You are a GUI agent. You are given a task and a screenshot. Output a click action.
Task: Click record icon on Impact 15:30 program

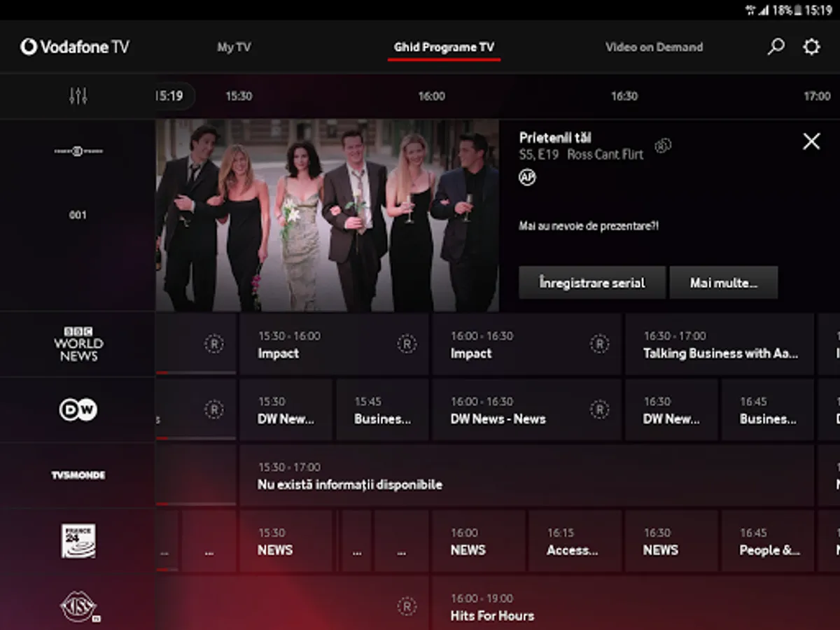click(x=407, y=344)
